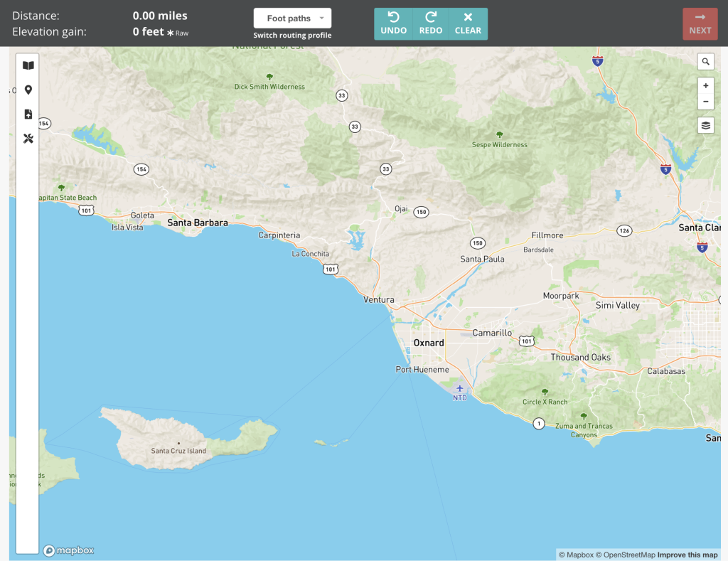Click the Santa Paula label
The image size is (728, 561).
(483, 259)
